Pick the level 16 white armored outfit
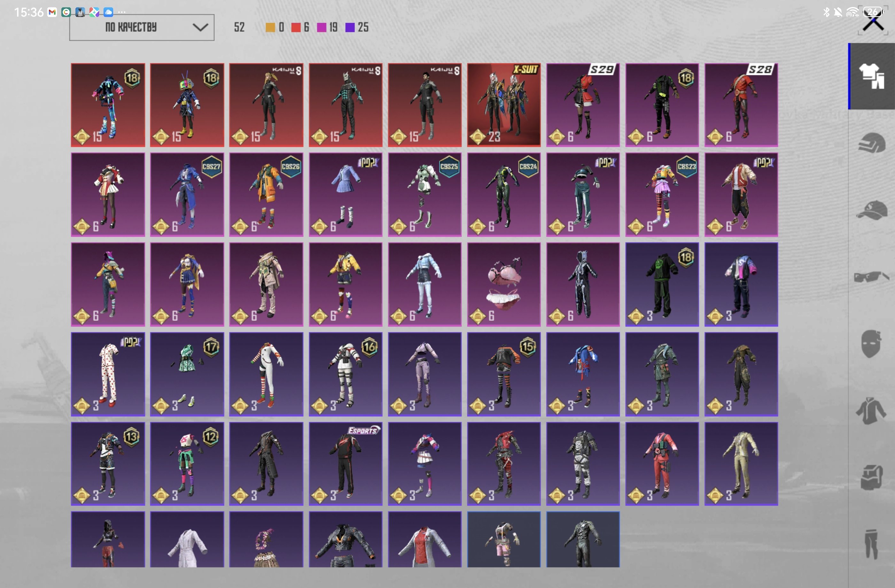Image resolution: width=895 pixels, height=588 pixels. pyautogui.click(x=346, y=374)
